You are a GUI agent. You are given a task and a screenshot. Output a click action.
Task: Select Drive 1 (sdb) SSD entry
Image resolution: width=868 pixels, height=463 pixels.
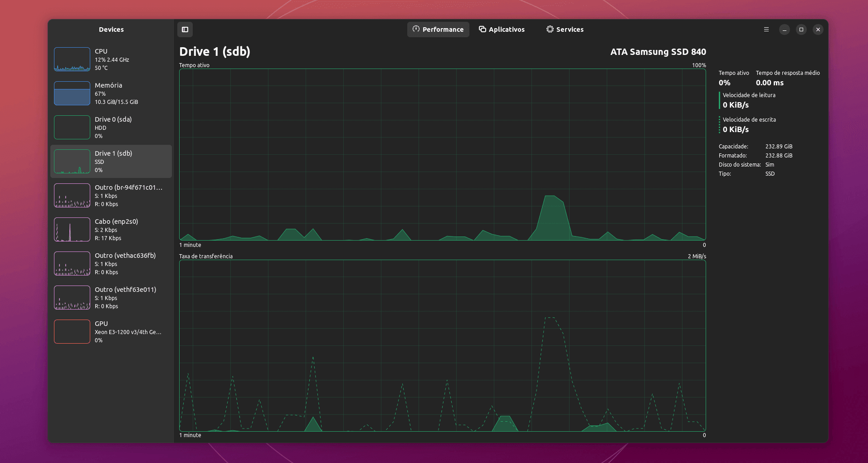[111, 162]
